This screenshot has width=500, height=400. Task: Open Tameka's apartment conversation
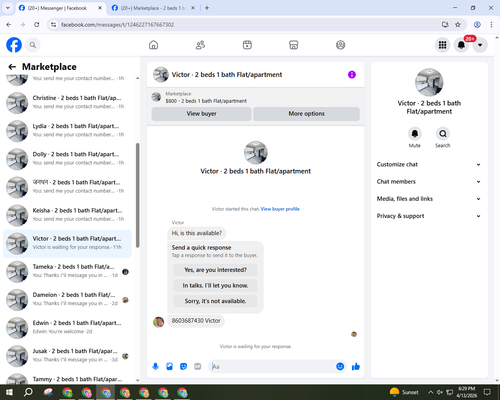click(x=67, y=272)
